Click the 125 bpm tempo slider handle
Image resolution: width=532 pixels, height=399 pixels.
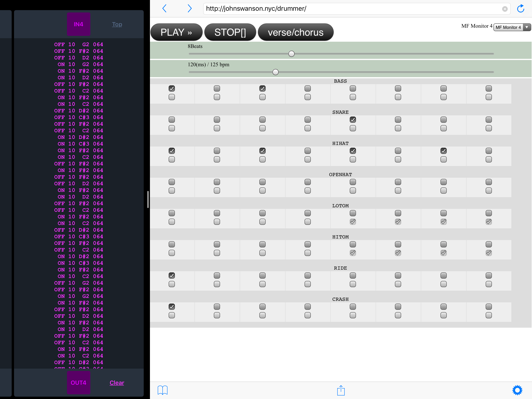coord(275,72)
